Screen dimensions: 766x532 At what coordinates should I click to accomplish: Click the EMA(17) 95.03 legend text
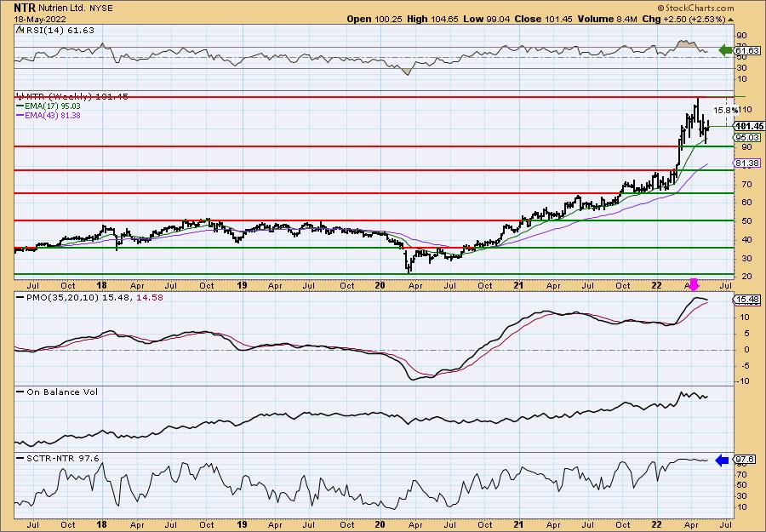52,106
